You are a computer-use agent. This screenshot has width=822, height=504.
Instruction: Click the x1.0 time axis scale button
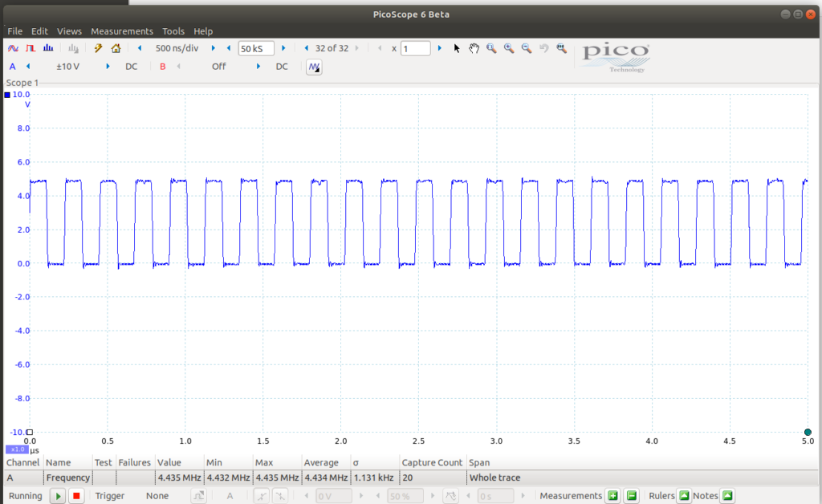18,449
